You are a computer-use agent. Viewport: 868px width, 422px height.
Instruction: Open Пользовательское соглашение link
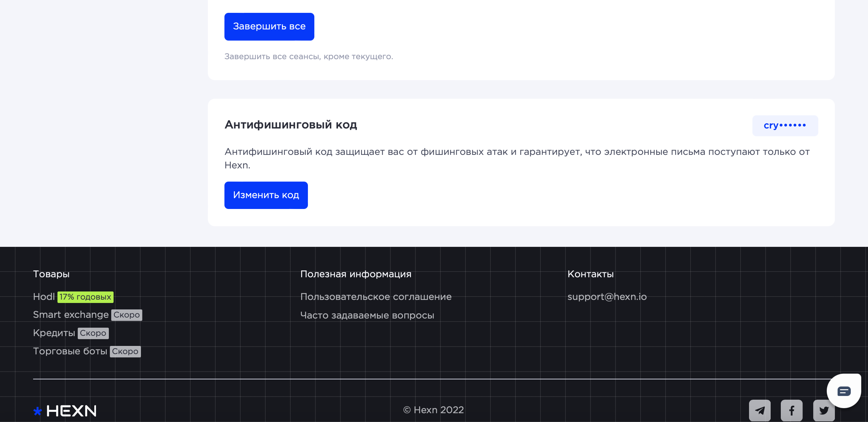click(376, 297)
